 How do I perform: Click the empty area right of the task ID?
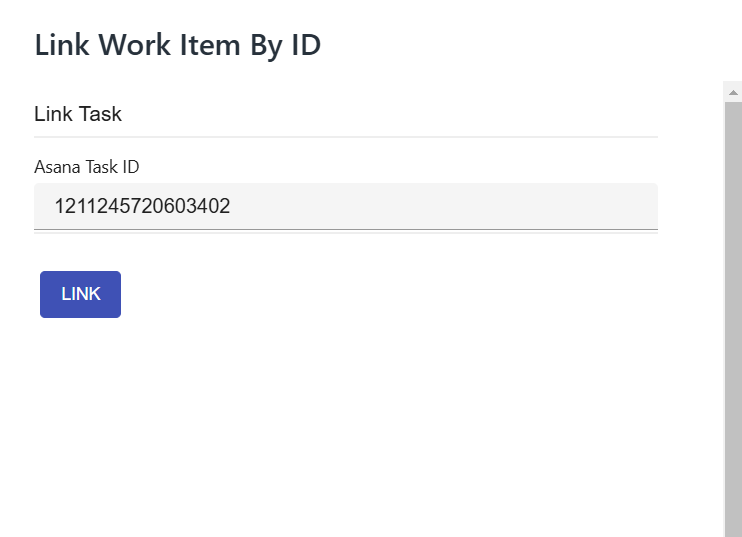click(450, 207)
